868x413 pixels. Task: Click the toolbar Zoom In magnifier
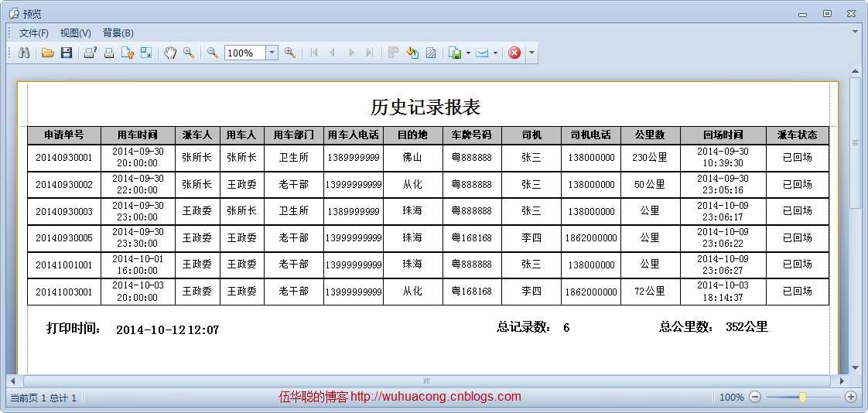(x=289, y=53)
